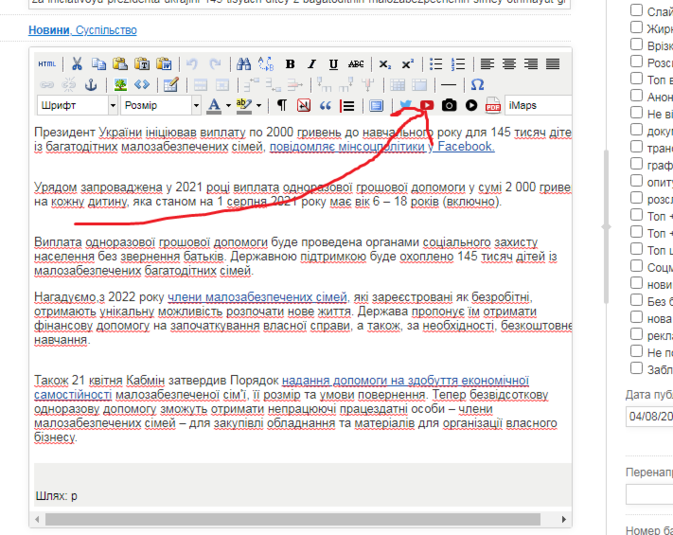Enable the 'Анон' checkbox
This screenshot has height=535, width=673.
(x=637, y=96)
